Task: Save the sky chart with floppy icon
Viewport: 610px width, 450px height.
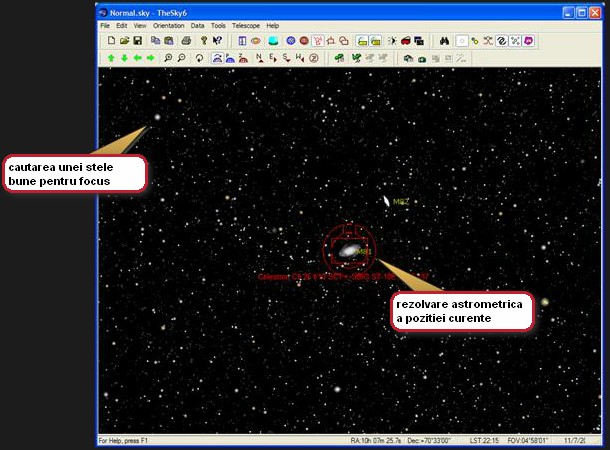Action: tap(137, 41)
